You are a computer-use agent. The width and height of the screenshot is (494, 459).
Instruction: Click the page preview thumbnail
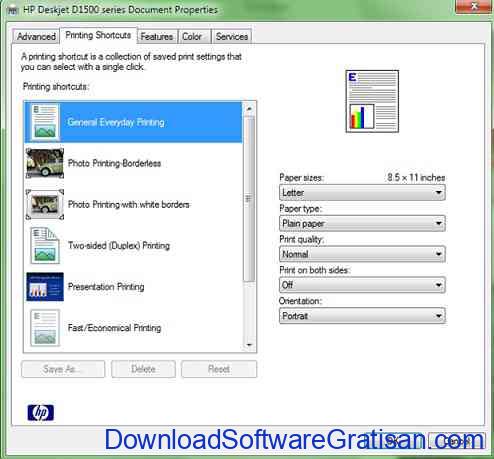pyautogui.click(x=372, y=101)
